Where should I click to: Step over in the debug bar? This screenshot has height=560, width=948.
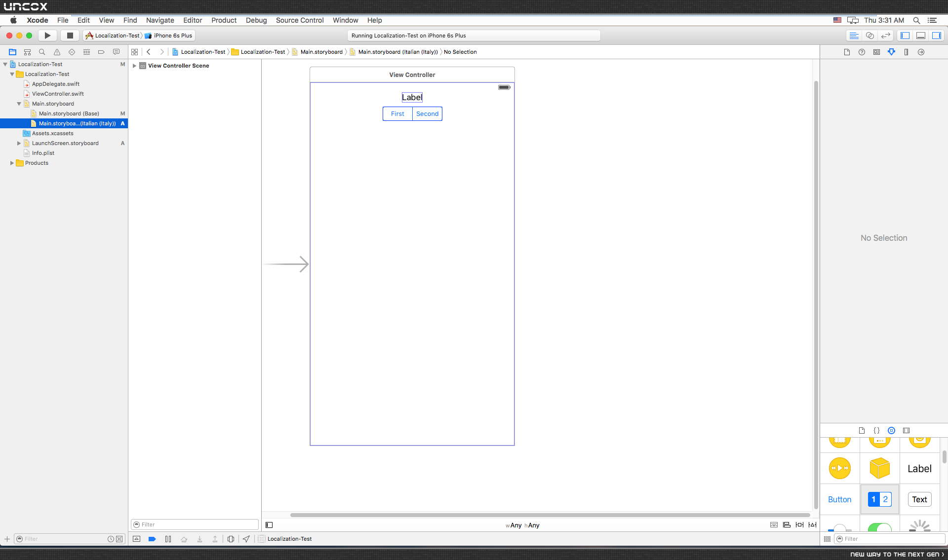tap(184, 539)
